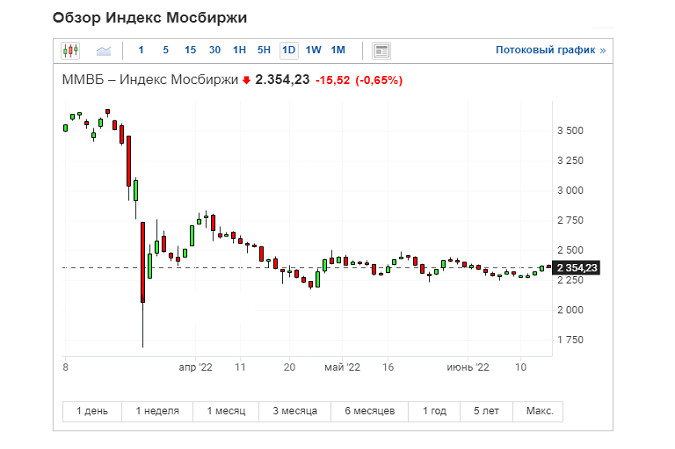Choose the 1H interval
Viewport: 675px width, 449px height.
(x=239, y=50)
